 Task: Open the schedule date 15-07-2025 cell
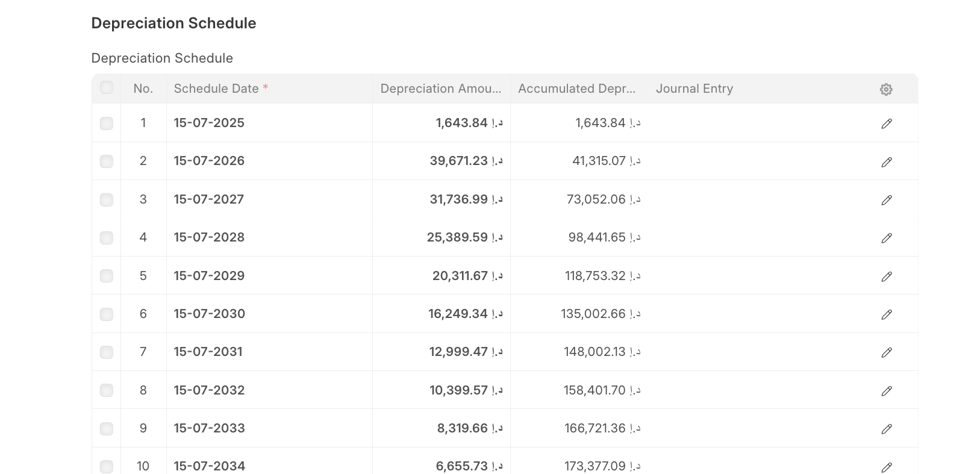[x=269, y=123]
